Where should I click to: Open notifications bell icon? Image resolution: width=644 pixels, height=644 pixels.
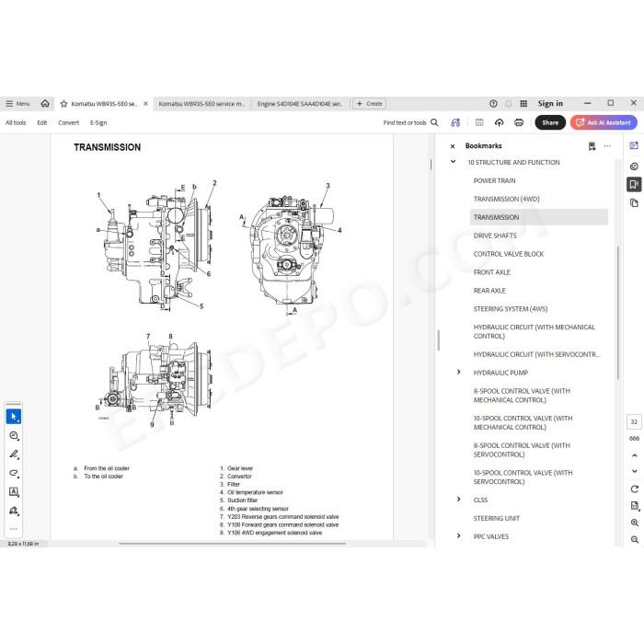pos(509,103)
